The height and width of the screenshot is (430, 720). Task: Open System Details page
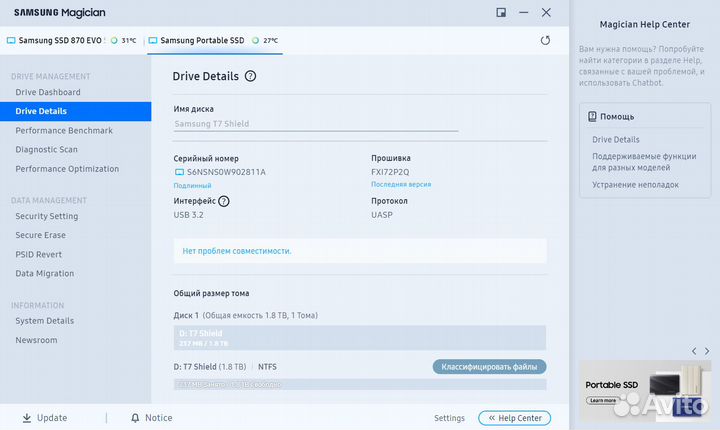[x=45, y=321]
